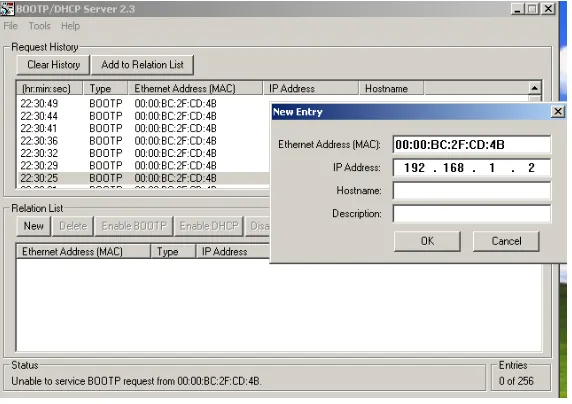Click Add to Relation List button
The width and height of the screenshot is (572, 404).
142,65
